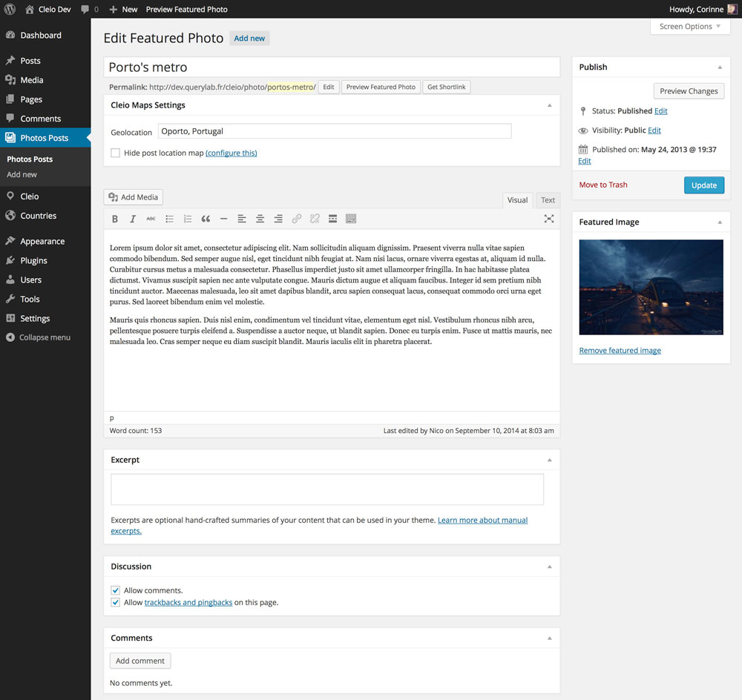
Task: Insert a blockquote
Action: coord(206,219)
